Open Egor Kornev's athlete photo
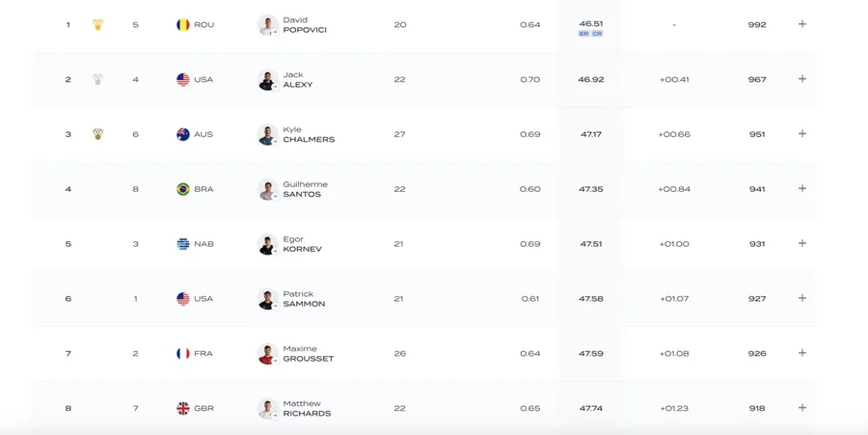 pos(268,244)
